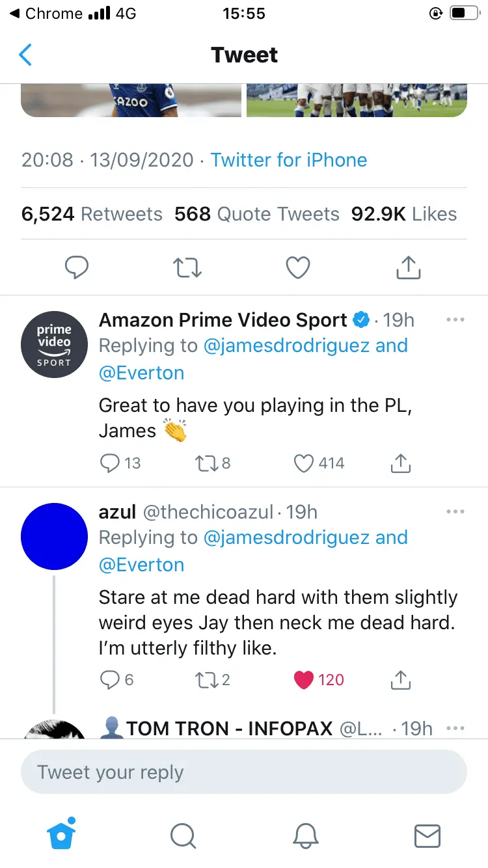Open Amazon Prime Video Sport profile picture
Viewport: 488px width, 868px height.
coord(54,344)
